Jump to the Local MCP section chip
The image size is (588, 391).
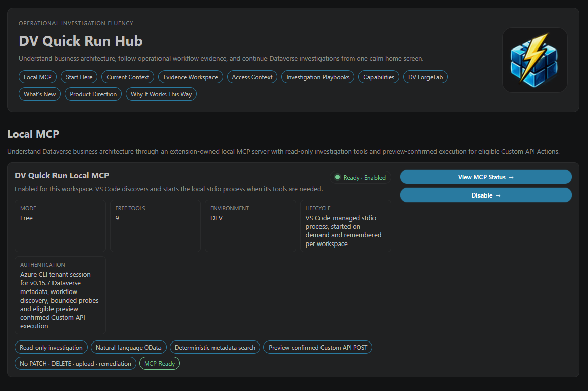37,77
